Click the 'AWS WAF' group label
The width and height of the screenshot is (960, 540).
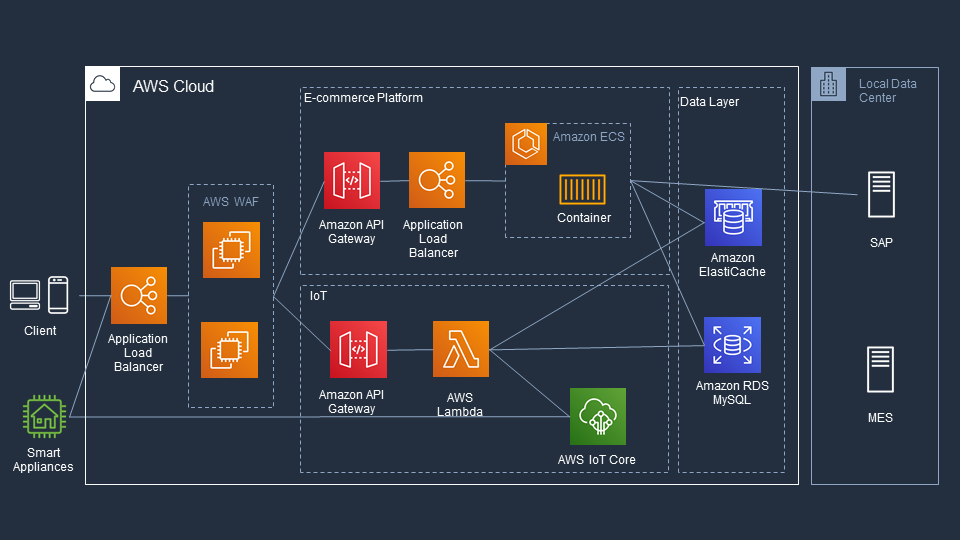tap(231, 201)
